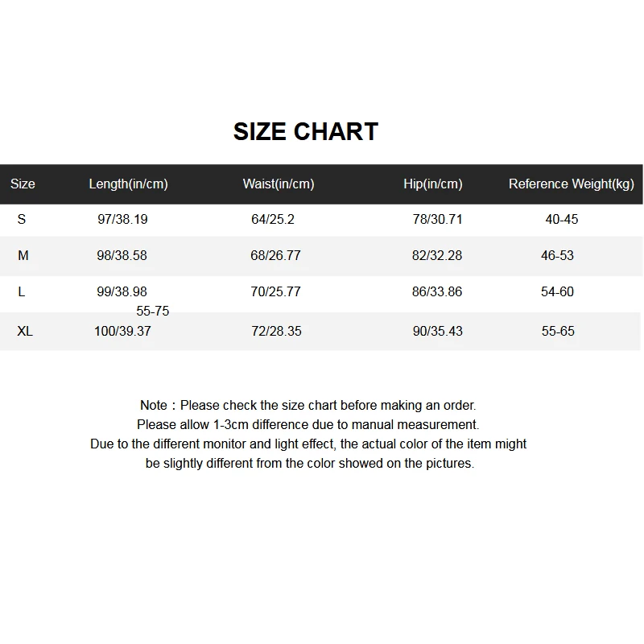
Task: Click the note about checking size chart
Action: [x=308, y=406]
